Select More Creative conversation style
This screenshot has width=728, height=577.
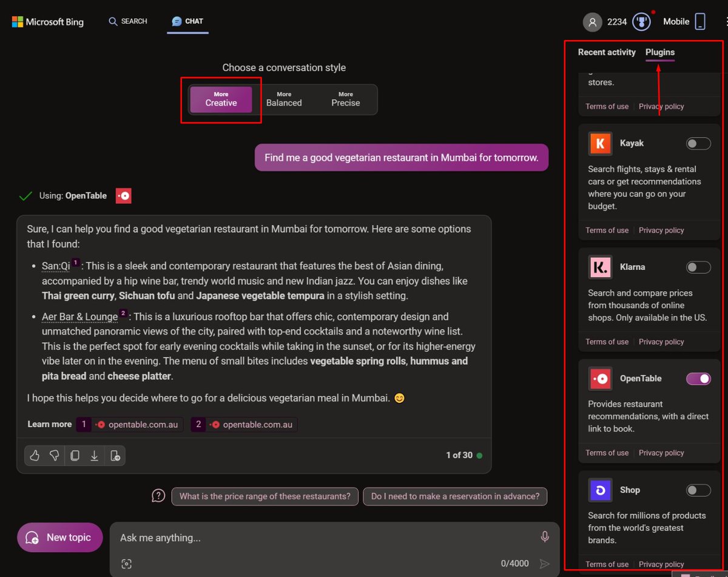pyautogui.click(x=221, y=100)
